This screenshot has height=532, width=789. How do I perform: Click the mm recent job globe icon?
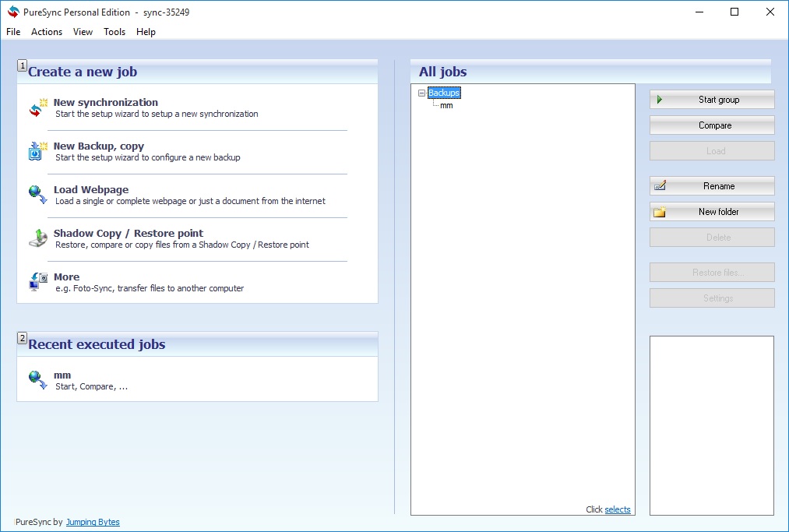37,380
